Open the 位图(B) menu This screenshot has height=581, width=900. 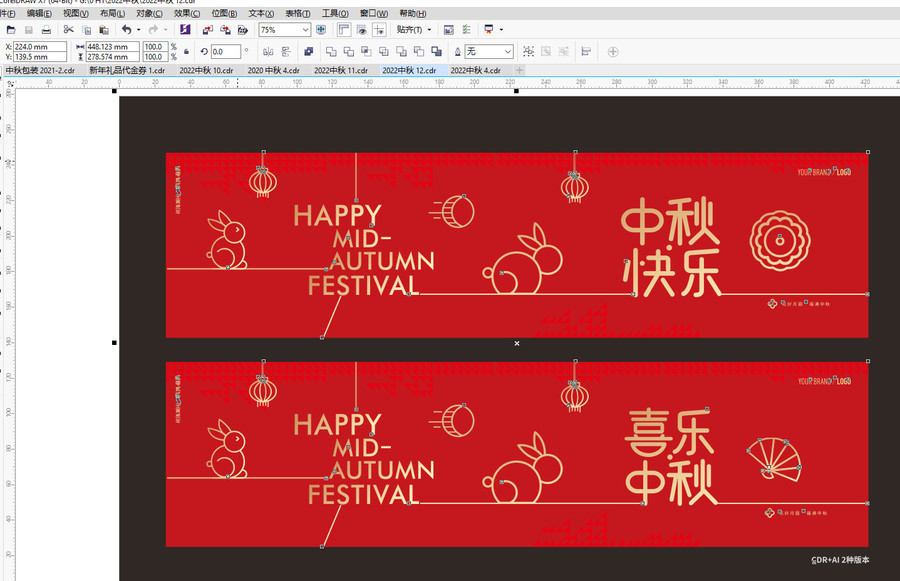coord(224,13)
